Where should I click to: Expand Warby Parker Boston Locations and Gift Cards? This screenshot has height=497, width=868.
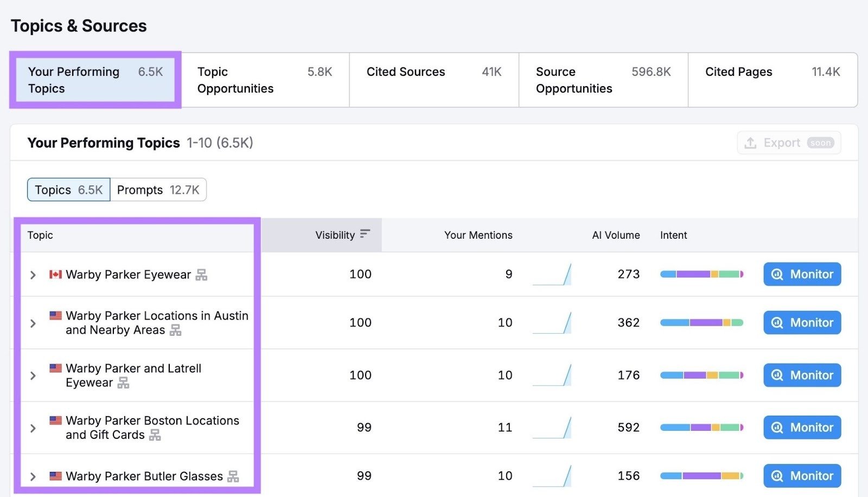33,428
